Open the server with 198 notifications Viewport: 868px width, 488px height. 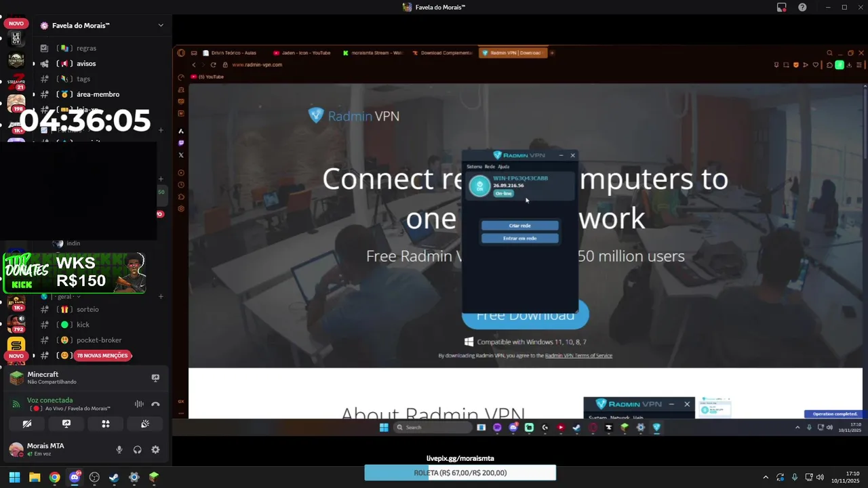click(16, 102)
